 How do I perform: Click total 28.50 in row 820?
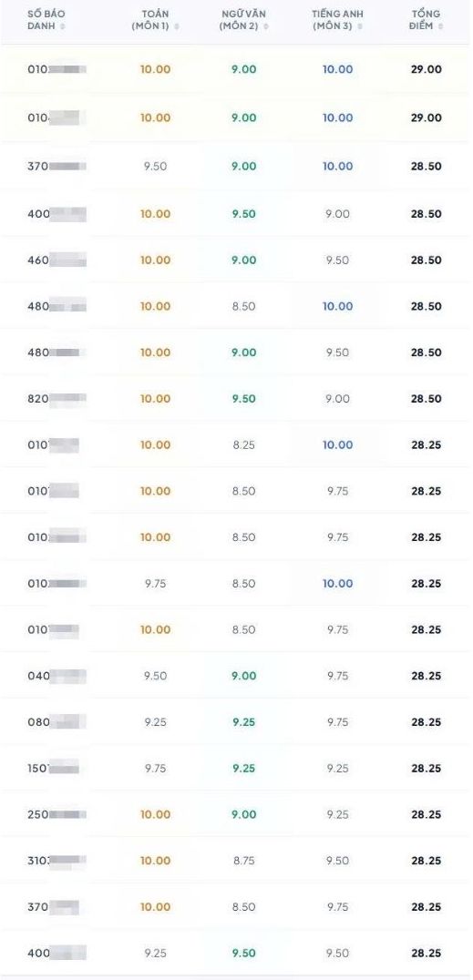[x=427, y=399]
